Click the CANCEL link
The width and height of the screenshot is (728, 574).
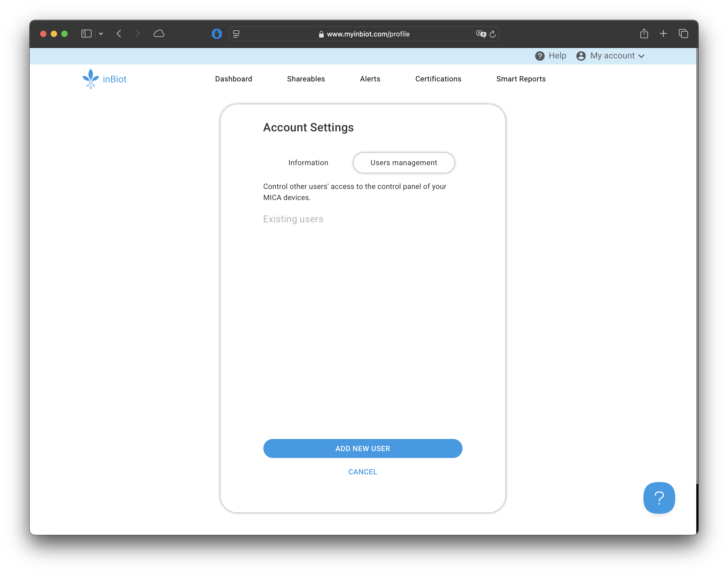point(362,472)
